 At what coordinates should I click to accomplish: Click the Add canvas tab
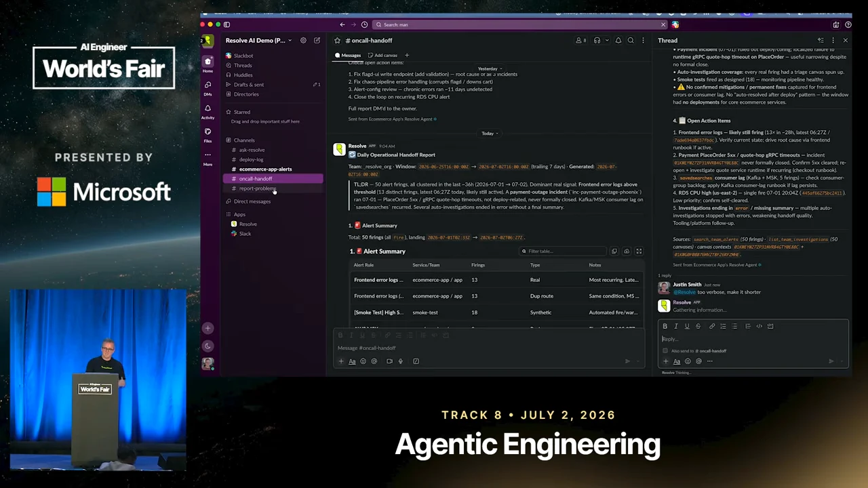pos(382,56)
